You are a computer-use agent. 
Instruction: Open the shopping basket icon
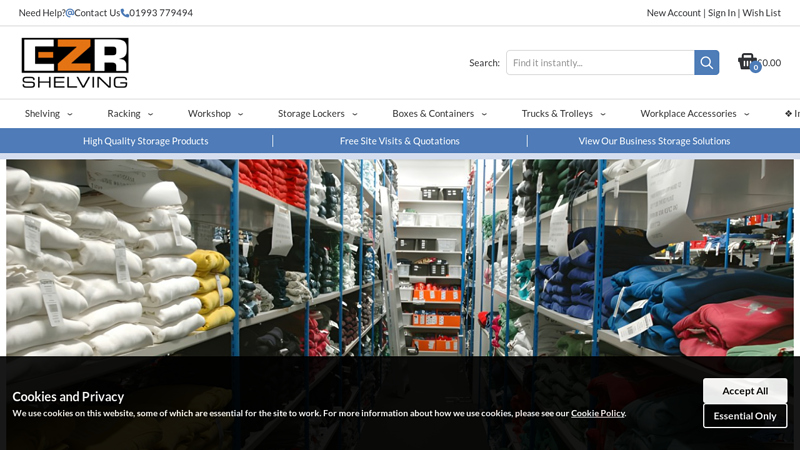748,62
